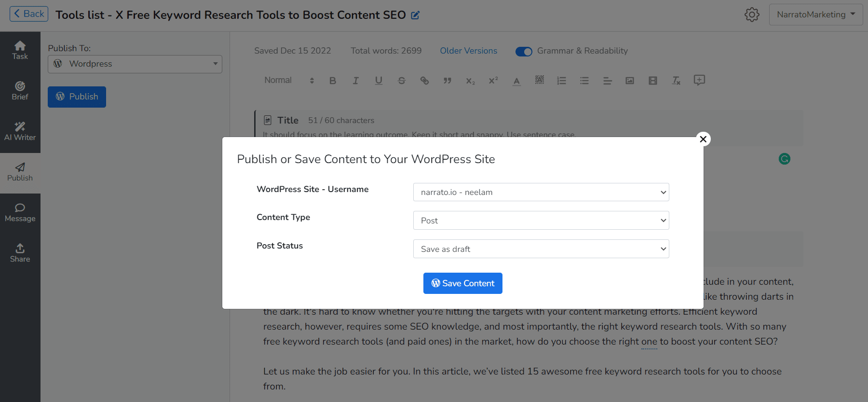Click the green Grammarly icon

click(x=785, y=159)
